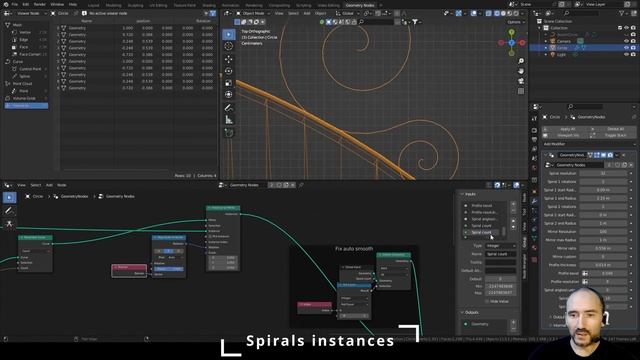Click the pan hand viewport navigation icon
640x360 pixels.
521,71
